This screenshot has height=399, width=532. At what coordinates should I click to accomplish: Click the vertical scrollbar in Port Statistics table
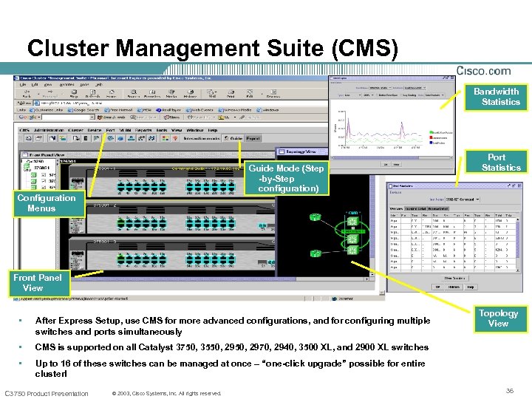coord(518,245)
